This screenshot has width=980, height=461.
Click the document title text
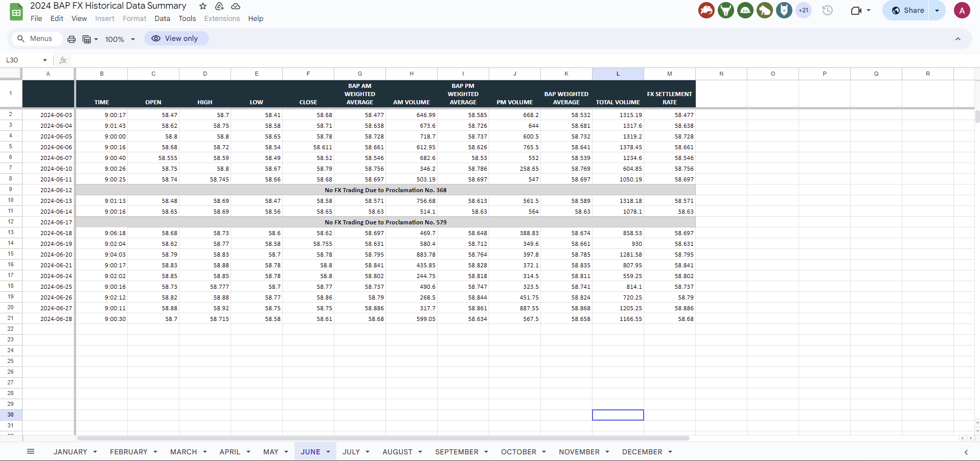click(108, 6)
